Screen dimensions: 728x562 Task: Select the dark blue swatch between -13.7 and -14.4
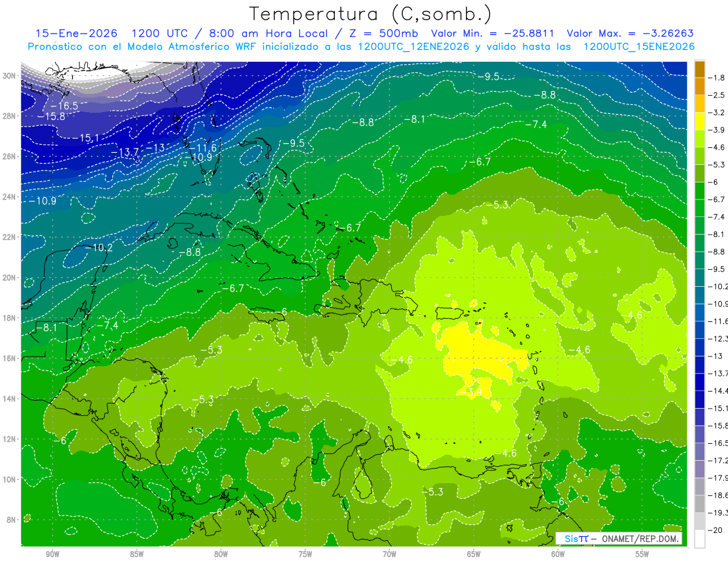point(699,382)
